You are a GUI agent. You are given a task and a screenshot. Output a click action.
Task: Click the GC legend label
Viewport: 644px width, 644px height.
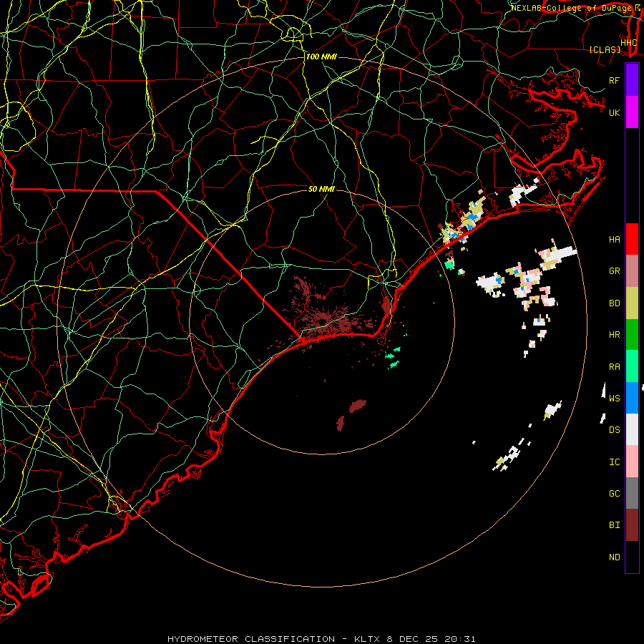pyautogui.click(x=615, y=494)
